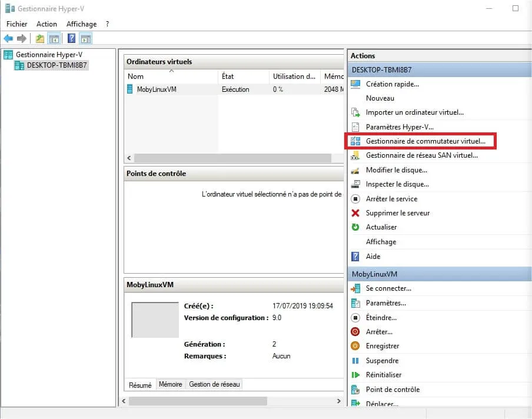
Task: Select DESKTOP-TBMI8B7 in the tree
Action: coord(56,65)
